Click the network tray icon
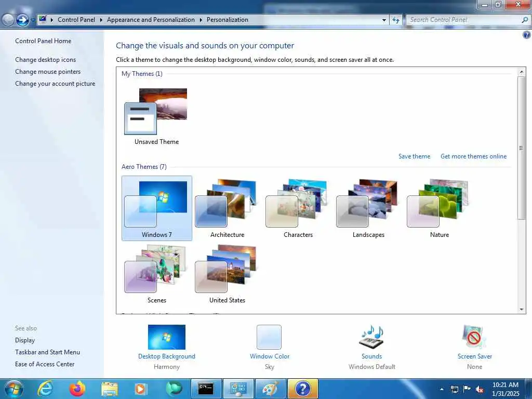This screenshot has width=532, height=399. pyautogui.click(x=455, y=389)
